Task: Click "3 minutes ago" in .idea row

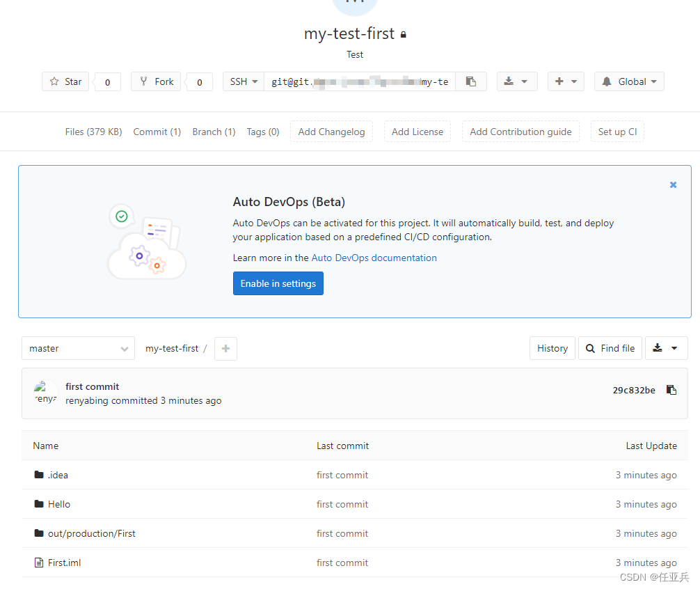Action: coord(646,475)
